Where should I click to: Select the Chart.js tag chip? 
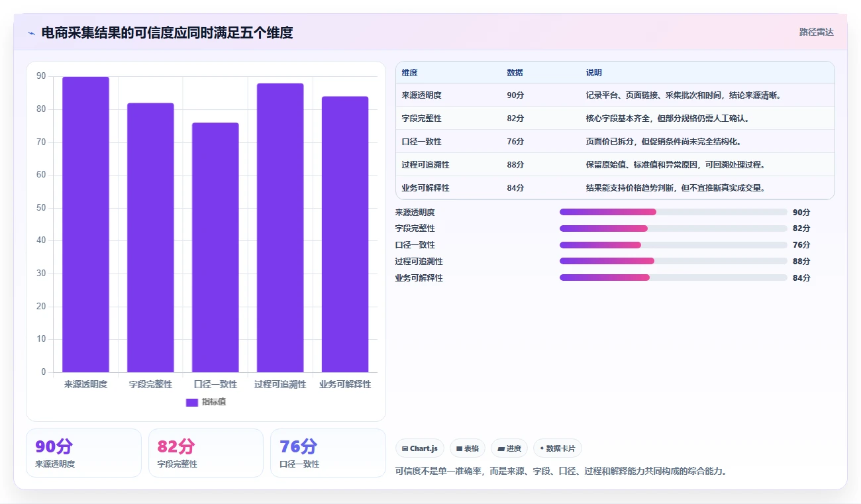(x=420, y=448)
